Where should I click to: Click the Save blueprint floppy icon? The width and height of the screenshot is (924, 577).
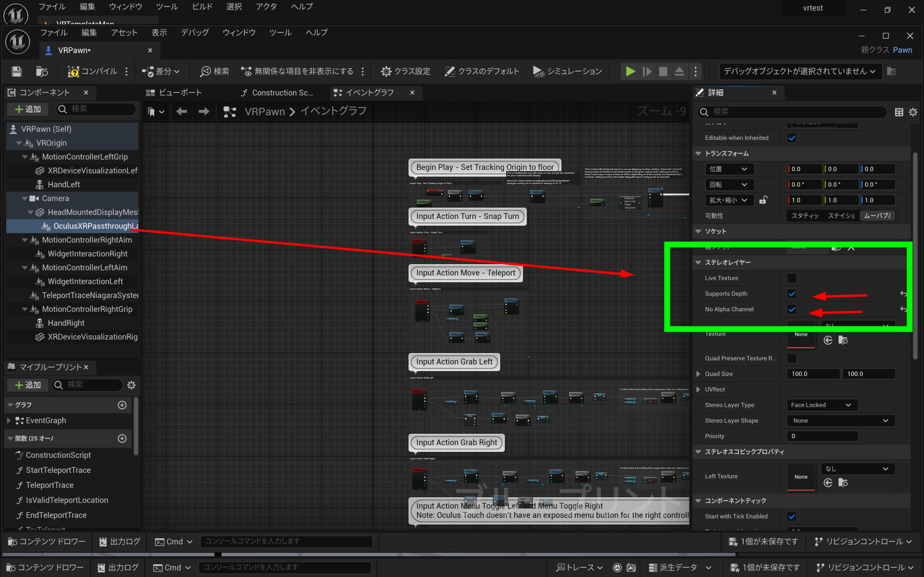pos(16,71)
